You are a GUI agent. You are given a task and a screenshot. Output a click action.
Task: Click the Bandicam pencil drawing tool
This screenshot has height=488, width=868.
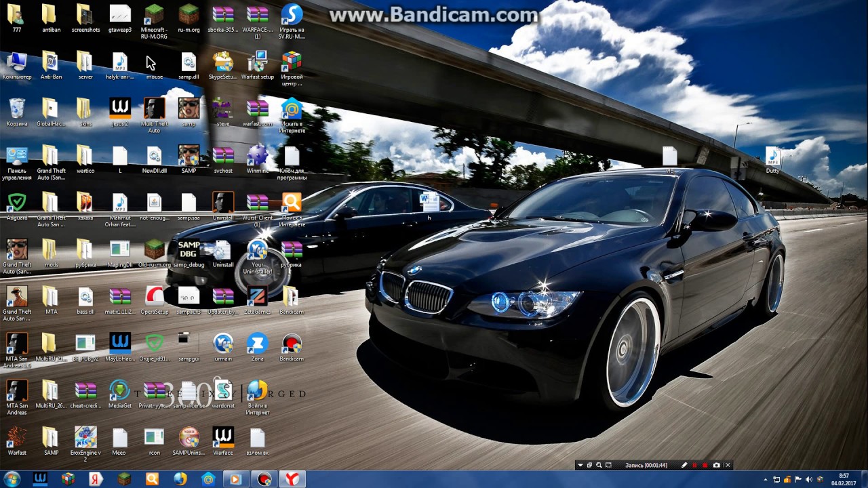coord(684,466)
